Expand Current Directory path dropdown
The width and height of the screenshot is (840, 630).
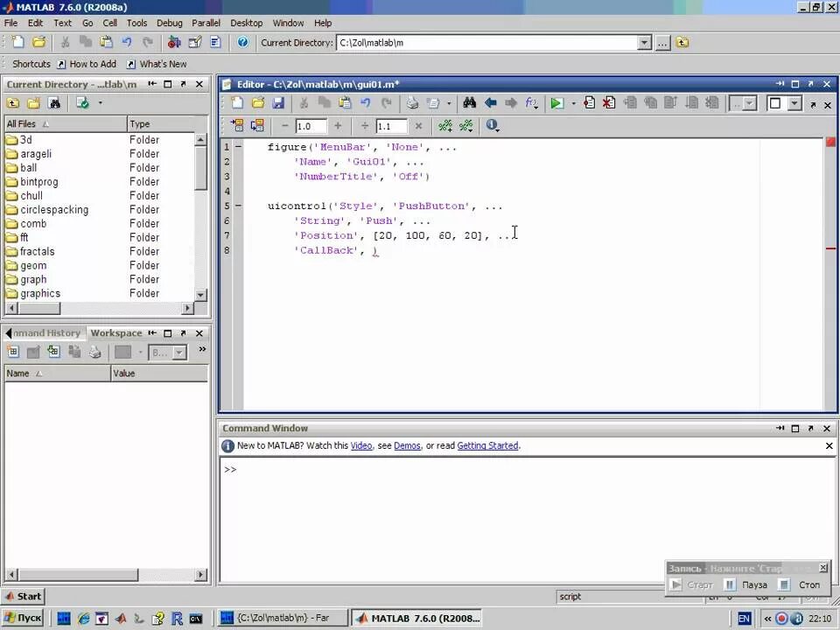(x=645, y=43)
